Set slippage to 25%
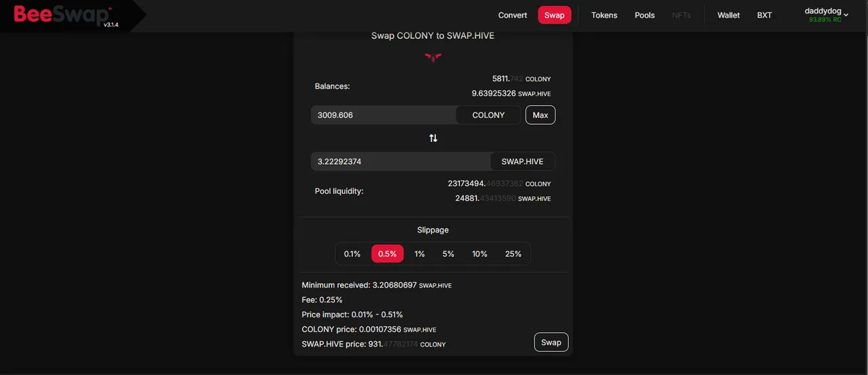 click(513, 254)
